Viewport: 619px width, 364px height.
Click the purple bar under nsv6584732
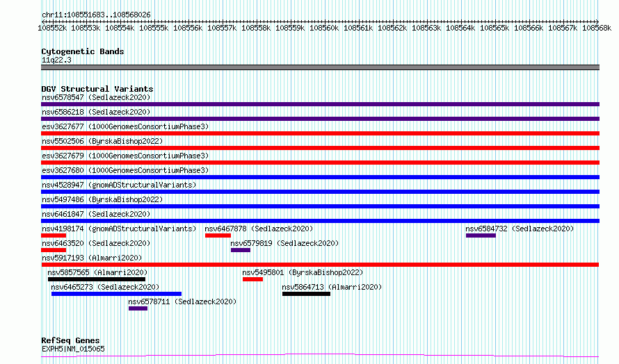(x=481, y=235)
